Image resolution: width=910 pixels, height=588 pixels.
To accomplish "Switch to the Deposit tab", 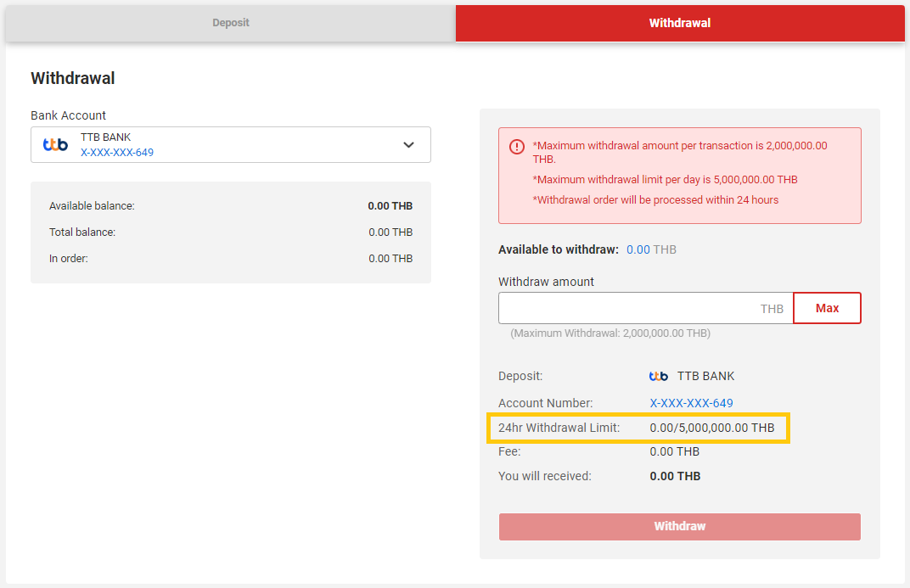I will point(230,23).
